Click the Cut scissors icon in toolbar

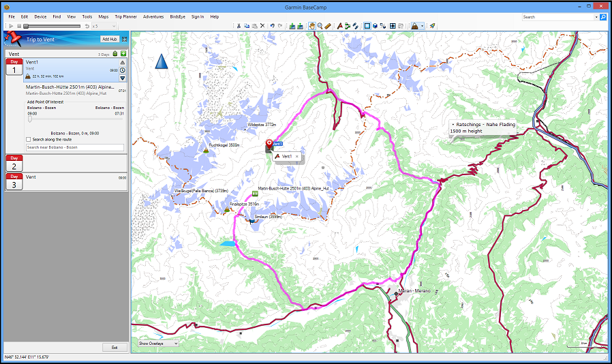click(239, 26)
